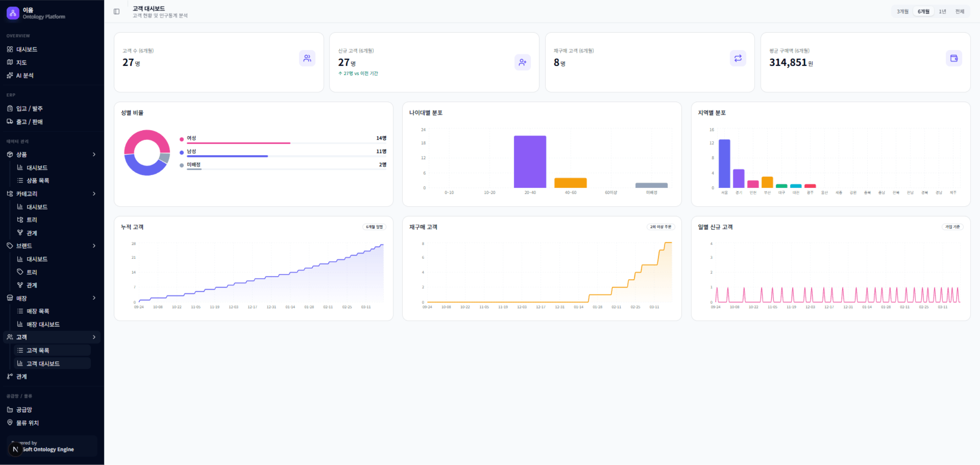Click the 40-60 orange age bar
This screenshot has height=465, width=980.
(x=570, y=183)
